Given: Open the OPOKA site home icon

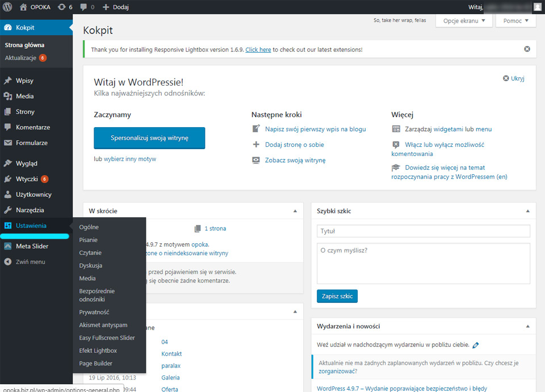Looking at the screenshot, I should (x=23, y=7).
